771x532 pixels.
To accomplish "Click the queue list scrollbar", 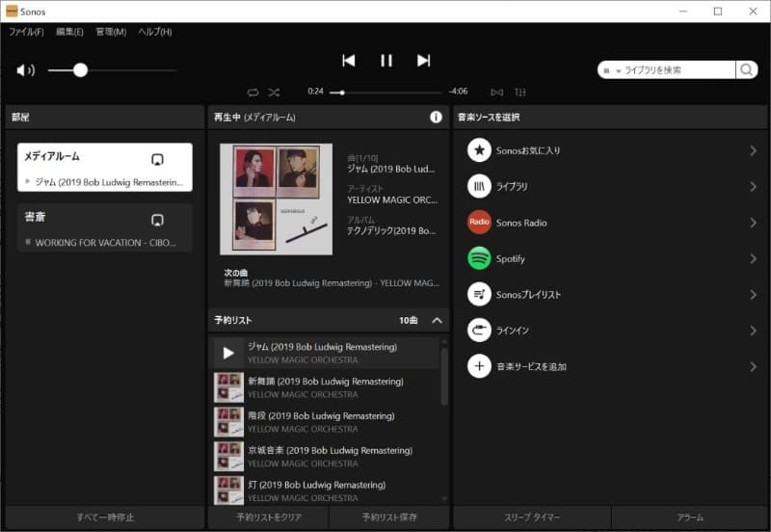I will coord(444,377).
